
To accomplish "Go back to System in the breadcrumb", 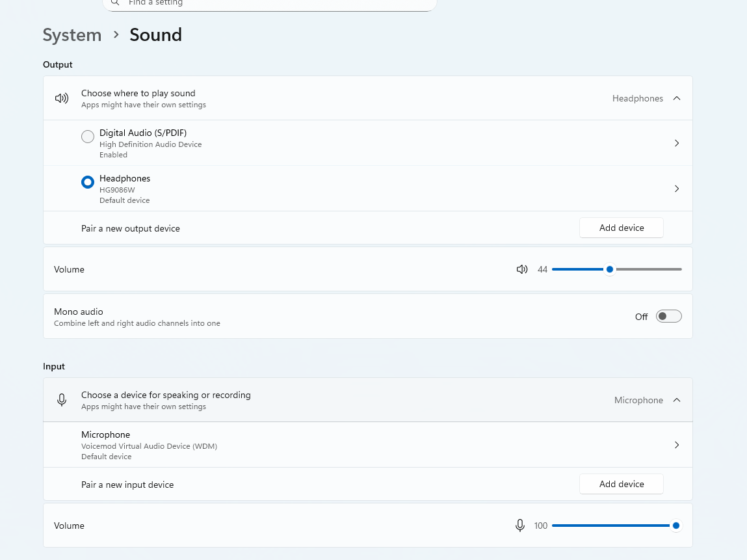I will pos(72,34).
